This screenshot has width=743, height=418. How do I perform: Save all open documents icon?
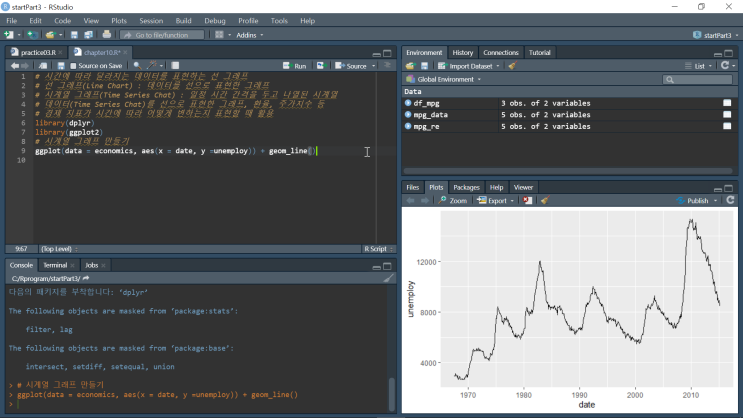pyautogui.click(x=88, y=35)
